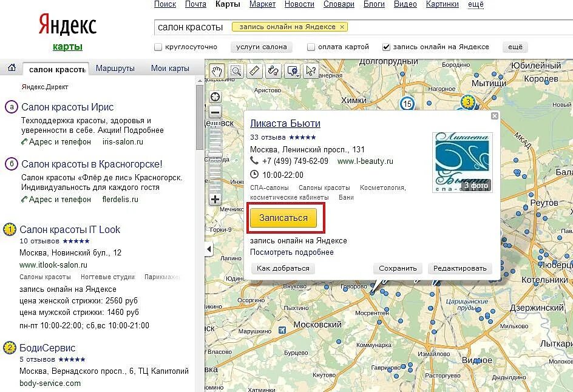Open www.l-beauty.ru website link
Screen dimensions: 573x392
(365, 161)
